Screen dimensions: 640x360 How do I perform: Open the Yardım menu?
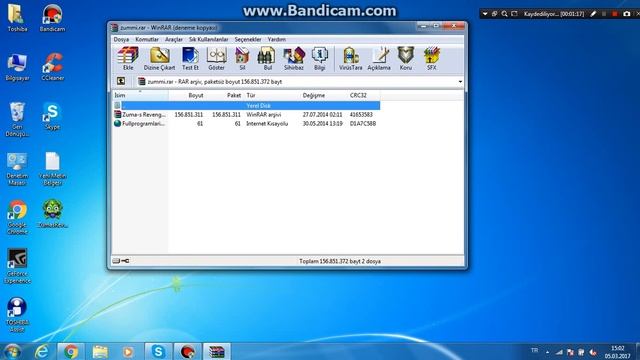[x=277, y=39]
